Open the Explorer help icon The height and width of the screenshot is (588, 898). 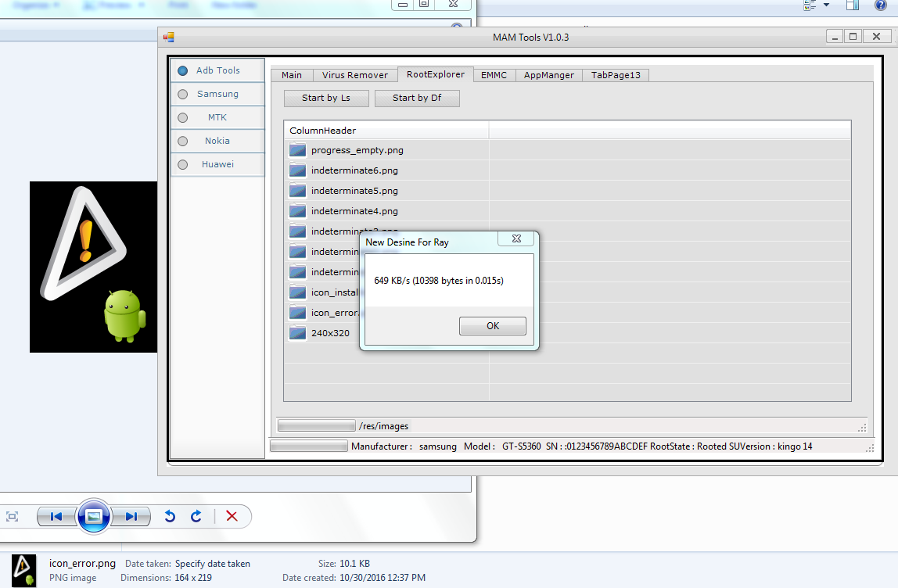pos(881,5)
